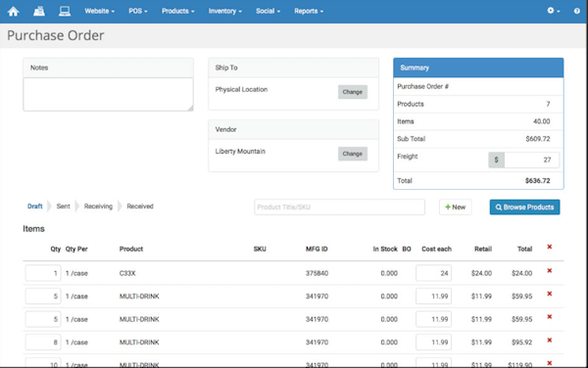
Task: Open the help question mark icon
Action: click(x=577, y=11)
